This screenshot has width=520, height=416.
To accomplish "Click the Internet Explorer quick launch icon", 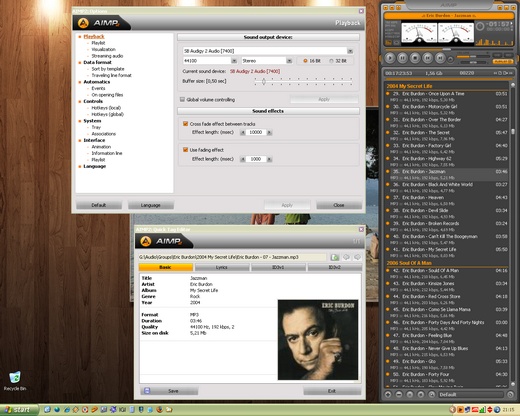I will tap(66, 410).
